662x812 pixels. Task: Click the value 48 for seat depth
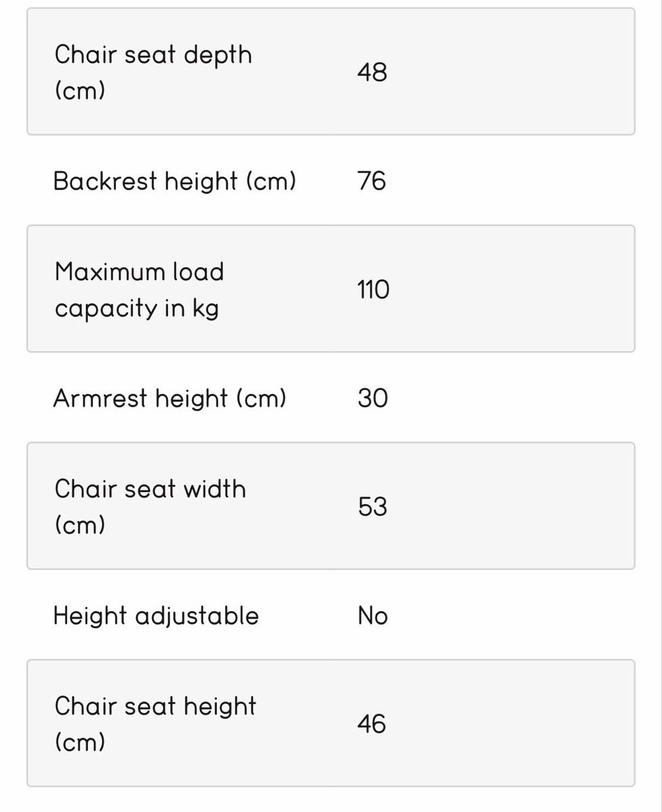click(x=372, y=72)
